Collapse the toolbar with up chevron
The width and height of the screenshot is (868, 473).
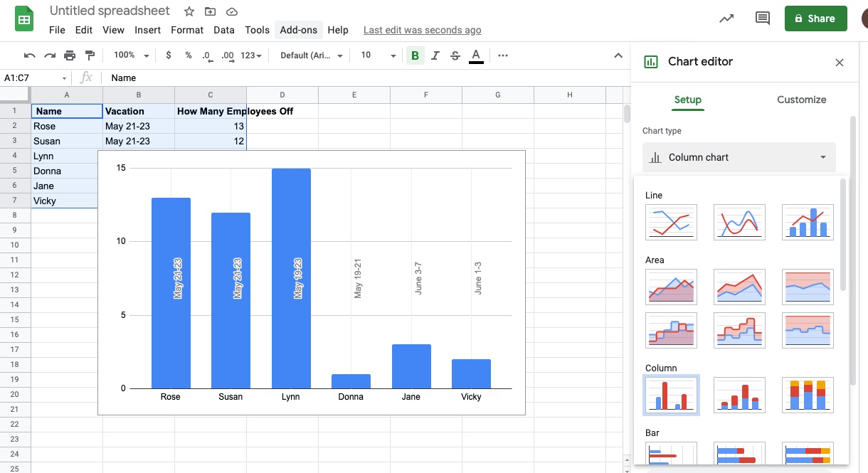pos(618,55)
